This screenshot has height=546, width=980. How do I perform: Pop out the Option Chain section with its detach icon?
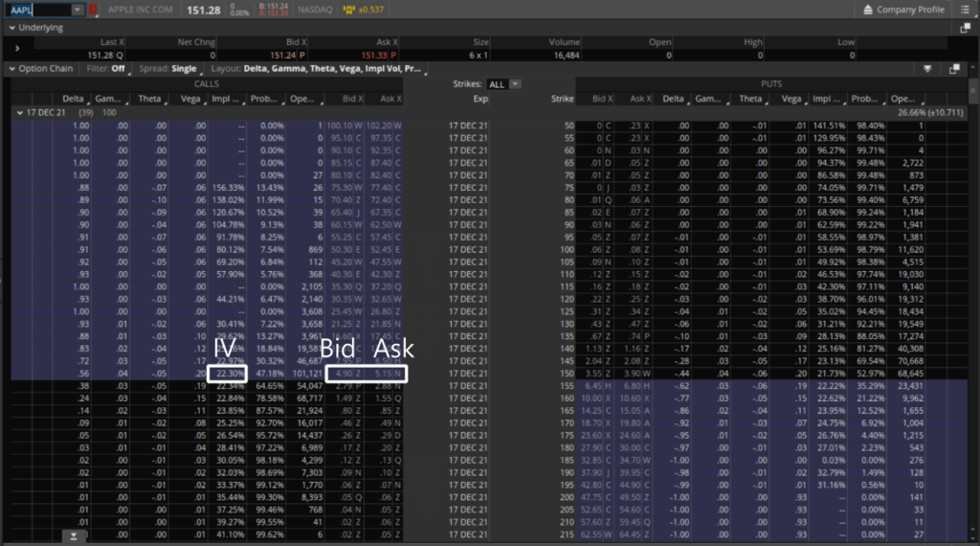(954, 69)
